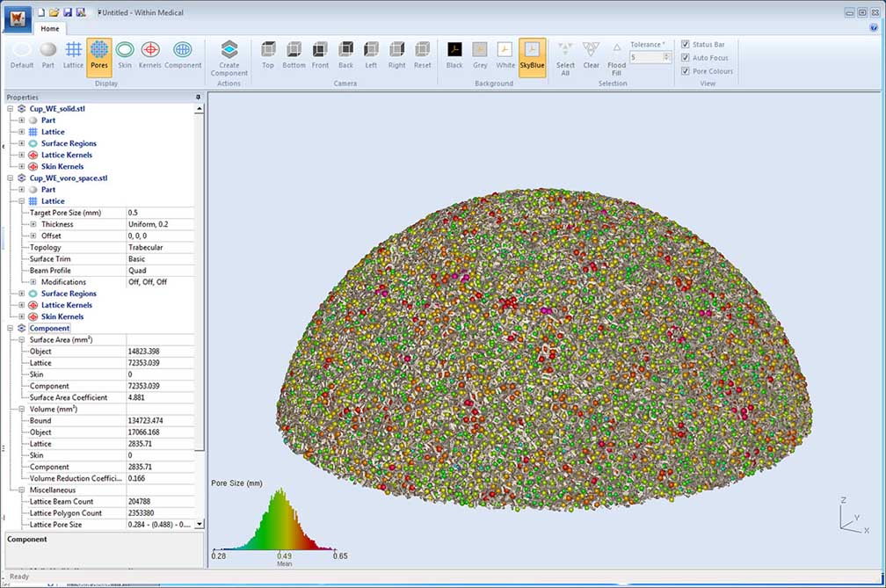Image resolution: width=886 pixels, height=588 pixels.
Task: Open the Within Medical application menu
Action: click(x=18, y=18)
